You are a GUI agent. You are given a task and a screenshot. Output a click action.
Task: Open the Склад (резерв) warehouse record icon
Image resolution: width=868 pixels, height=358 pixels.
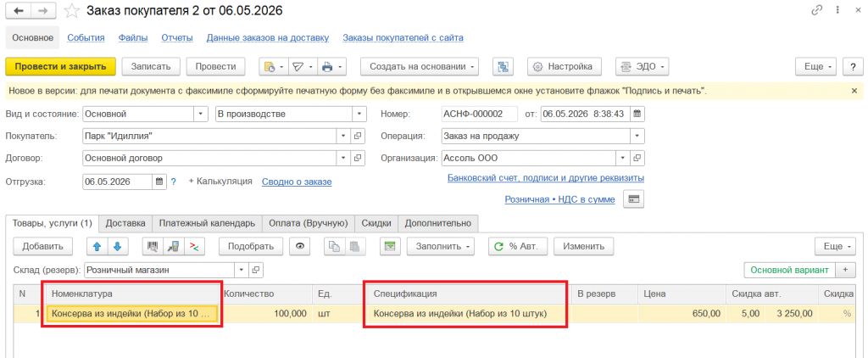(x=256, y=271)
